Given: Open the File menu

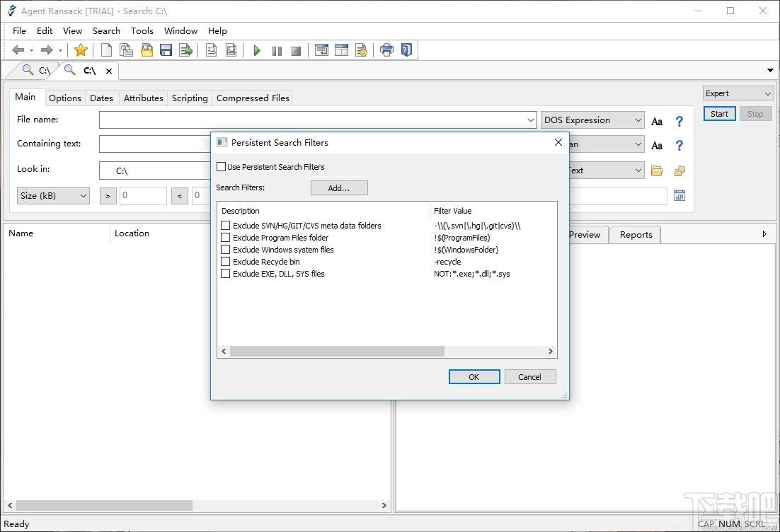Looking at the screenshot, I should (19, 31).
